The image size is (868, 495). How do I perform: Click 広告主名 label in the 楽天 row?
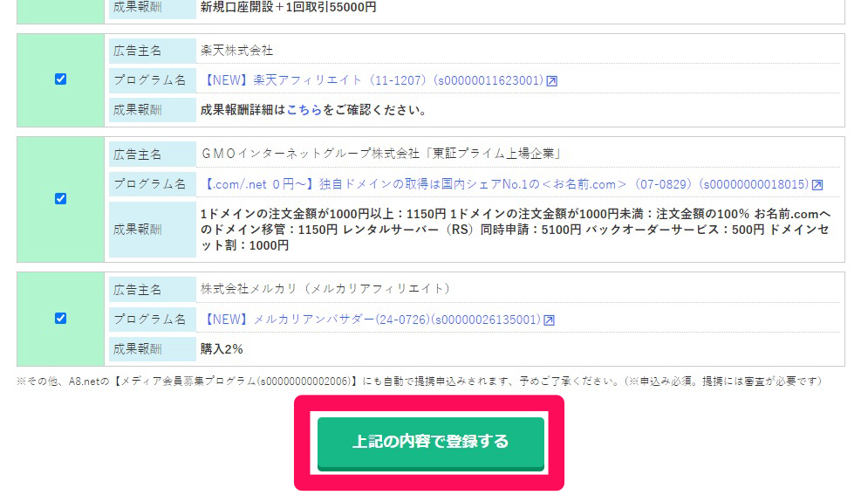pyautogui.click(x=137, y=51)
